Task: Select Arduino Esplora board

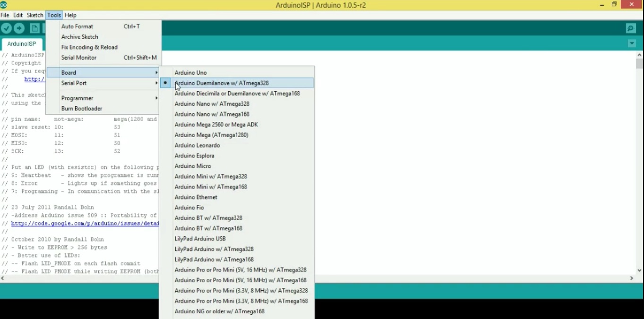Action: [237, 156]
